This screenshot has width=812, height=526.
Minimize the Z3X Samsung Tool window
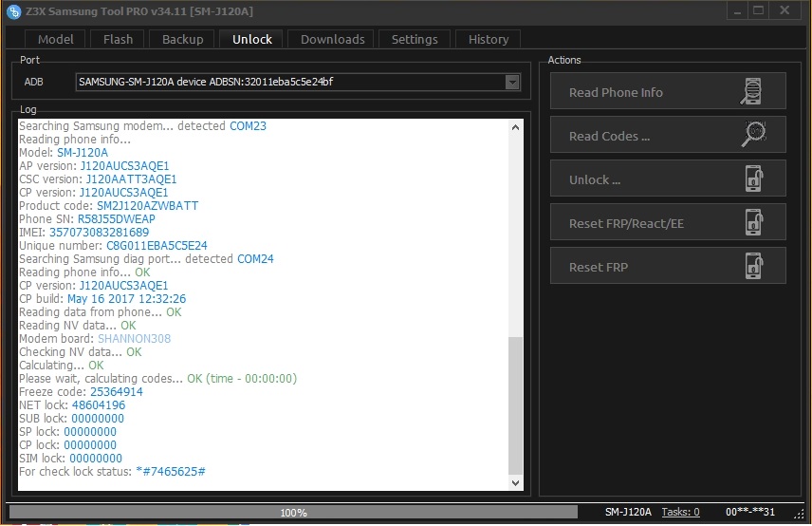click(737, 10)
